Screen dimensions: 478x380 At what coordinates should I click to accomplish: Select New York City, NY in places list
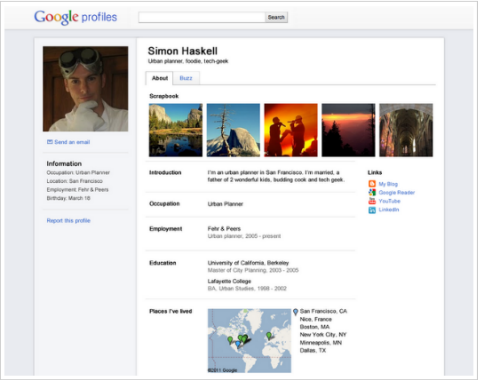(x=323, y=334)
